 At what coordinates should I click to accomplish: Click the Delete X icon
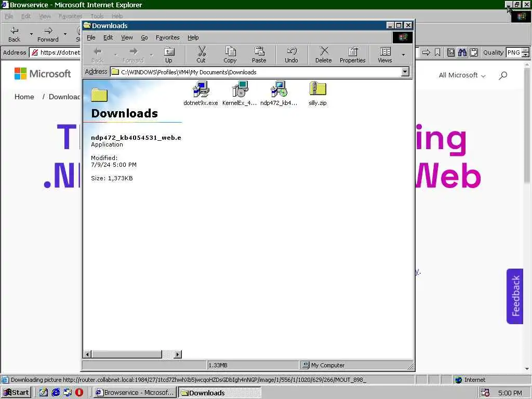click(324, 55)
